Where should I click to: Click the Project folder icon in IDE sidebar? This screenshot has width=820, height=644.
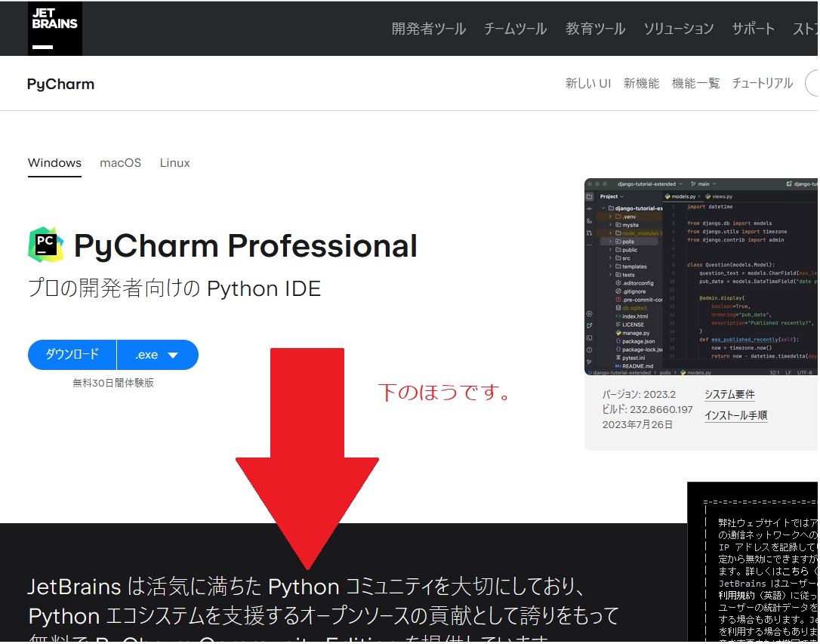click(x=590, y=196)
